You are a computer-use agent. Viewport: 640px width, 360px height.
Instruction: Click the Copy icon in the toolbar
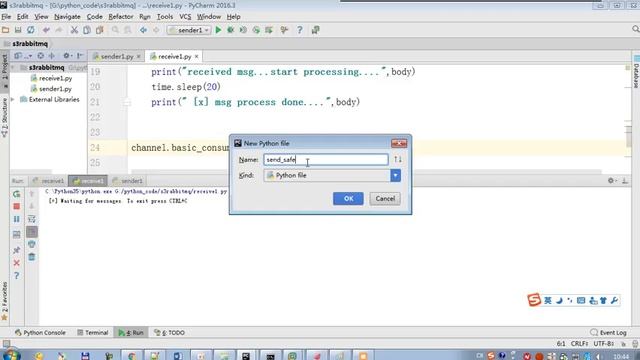(x=87, y=30)
